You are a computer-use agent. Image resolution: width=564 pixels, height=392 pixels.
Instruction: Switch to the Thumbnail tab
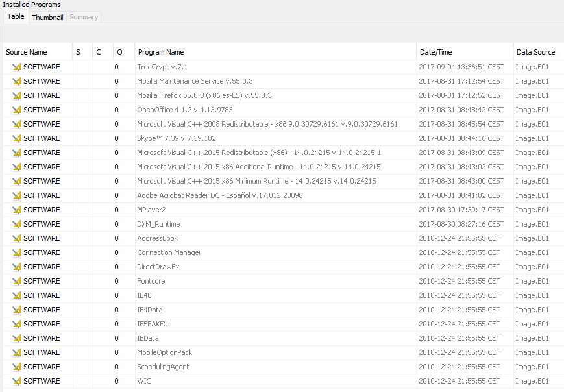click(47, 18)
